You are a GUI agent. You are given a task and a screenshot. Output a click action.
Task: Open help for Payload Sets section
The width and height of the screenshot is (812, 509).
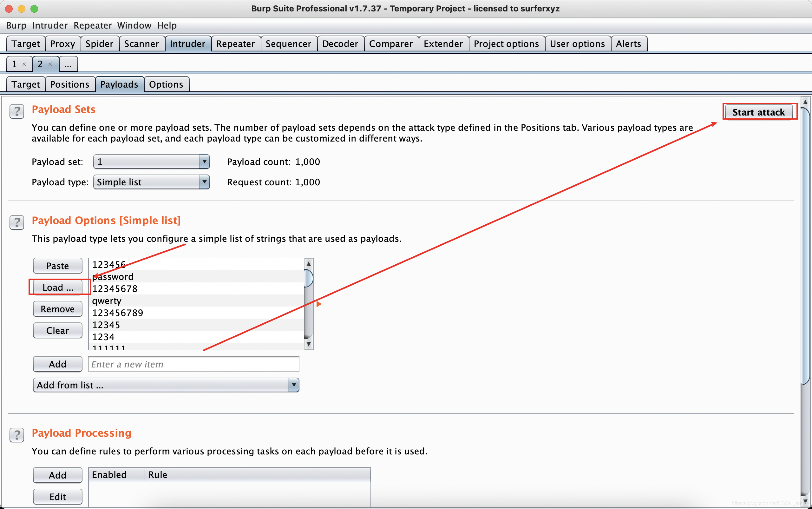tap(17, 111)
